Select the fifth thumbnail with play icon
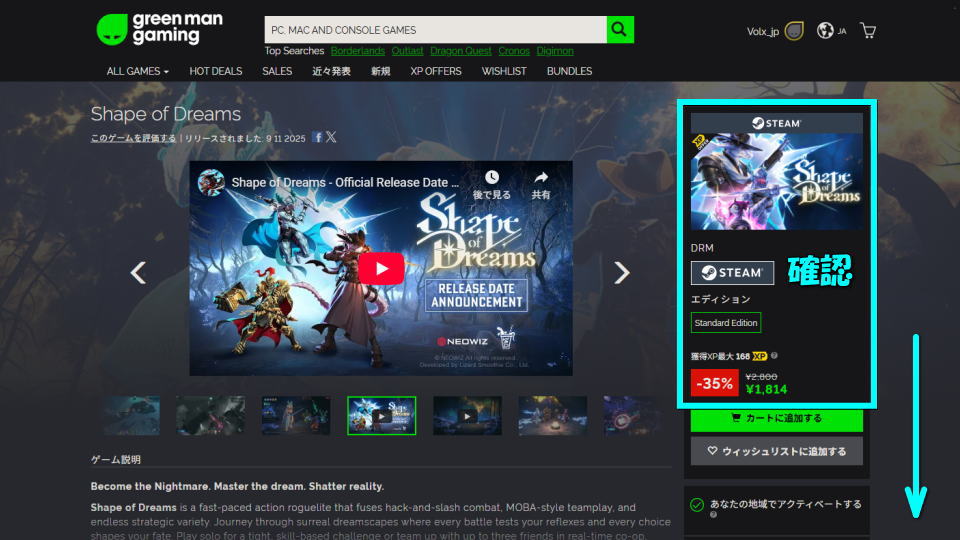This screenshot has height=540, width=960. point(467,416)
